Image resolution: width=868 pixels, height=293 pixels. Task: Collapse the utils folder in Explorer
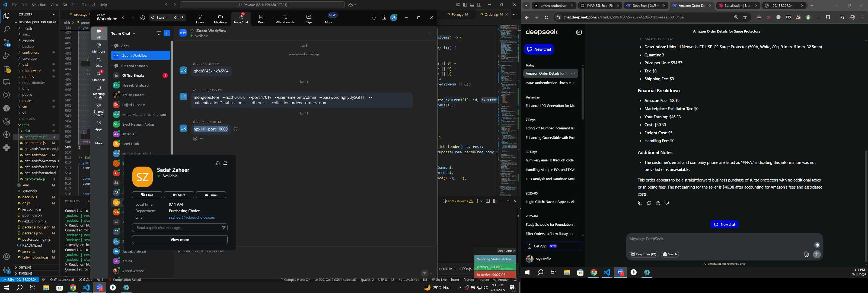click(25, 125)
